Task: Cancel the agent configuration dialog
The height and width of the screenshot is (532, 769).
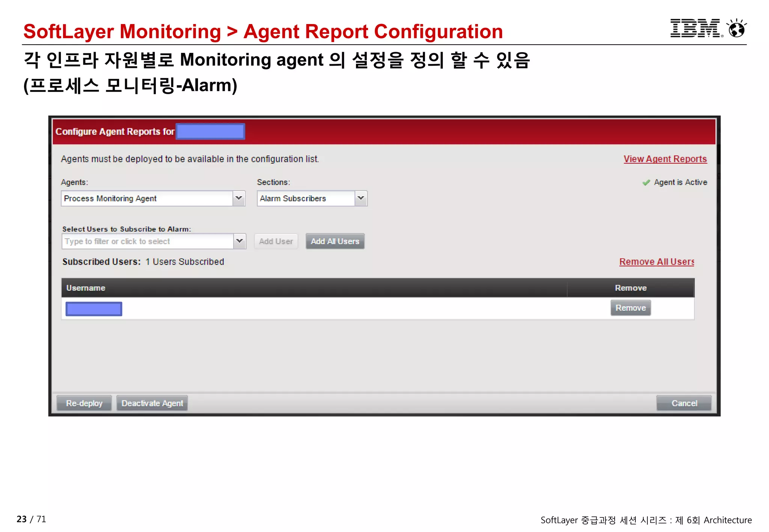Action: [684, 403]
